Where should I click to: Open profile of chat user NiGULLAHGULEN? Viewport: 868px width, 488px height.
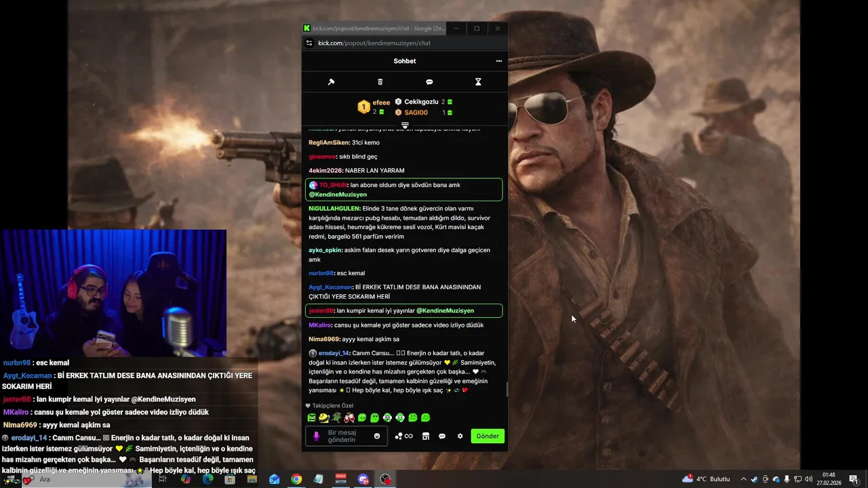334,208
